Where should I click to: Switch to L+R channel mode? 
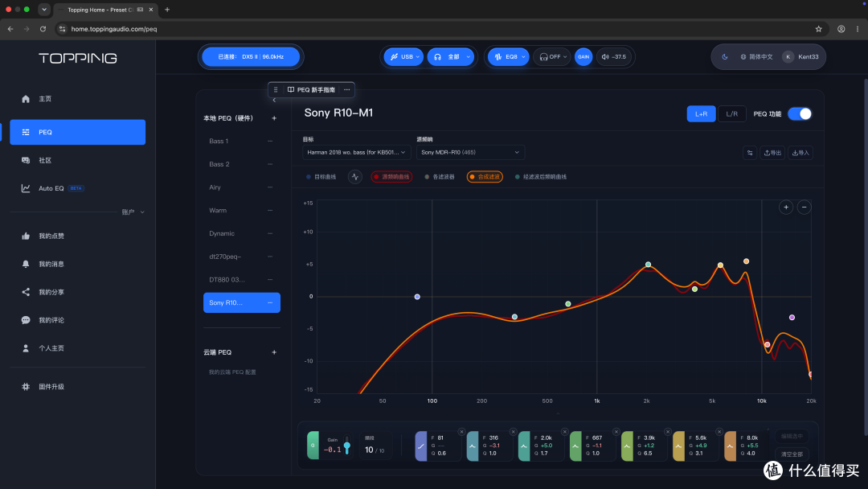(x=701, y=113)
